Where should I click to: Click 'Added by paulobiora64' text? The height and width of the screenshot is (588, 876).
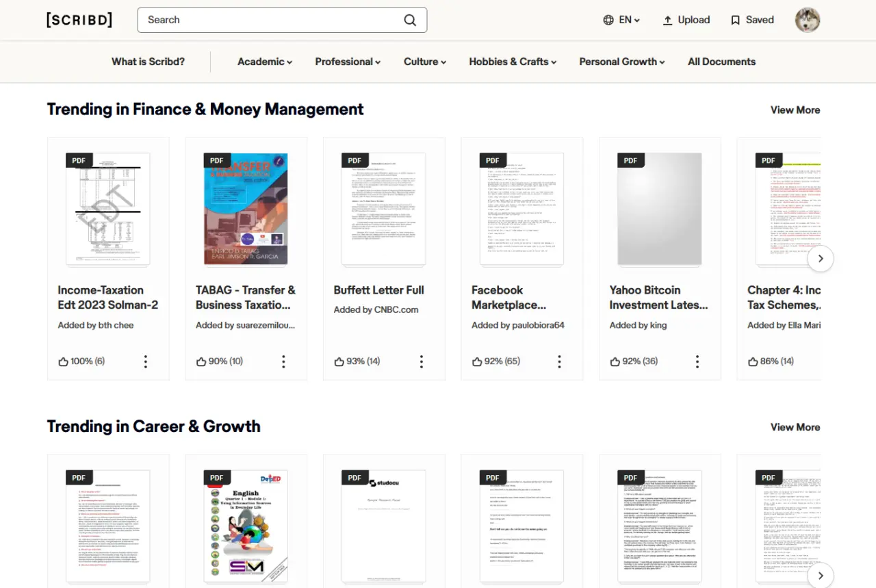518,325
